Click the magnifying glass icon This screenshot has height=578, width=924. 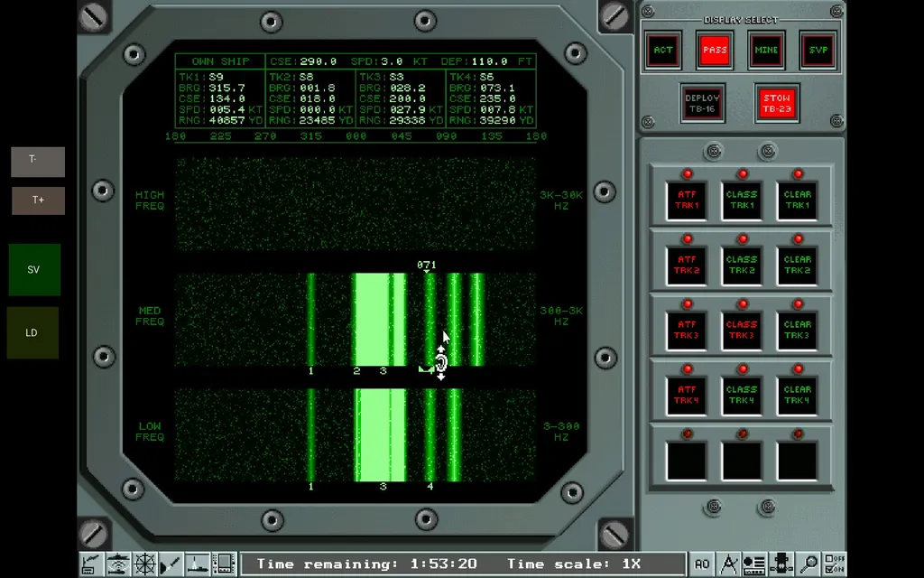click(809, 564)
